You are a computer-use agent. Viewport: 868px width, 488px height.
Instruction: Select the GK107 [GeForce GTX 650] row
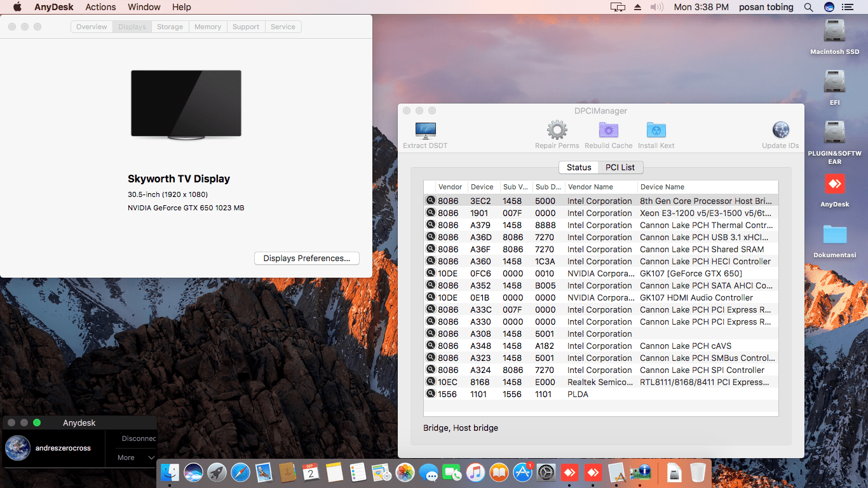coord(600,273)
